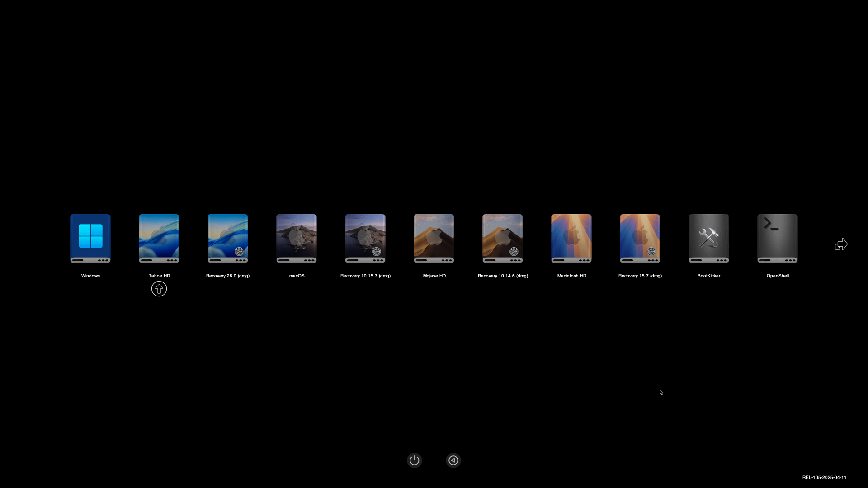Click the "Recovery 10.15.7 (dmg)" label
Image resolution: width=868 pixels, height=488 pixels.
coord(365,276)
